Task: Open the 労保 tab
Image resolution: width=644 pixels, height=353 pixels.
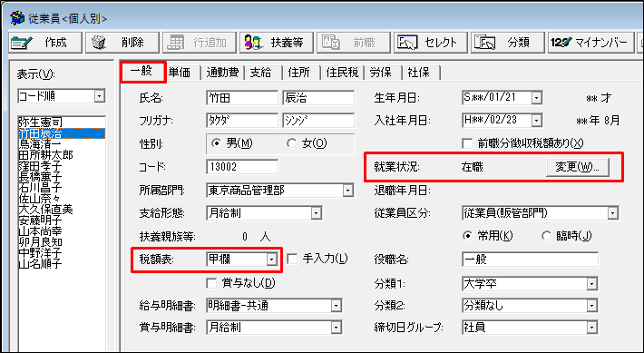Action: click(x=380, y=73)
